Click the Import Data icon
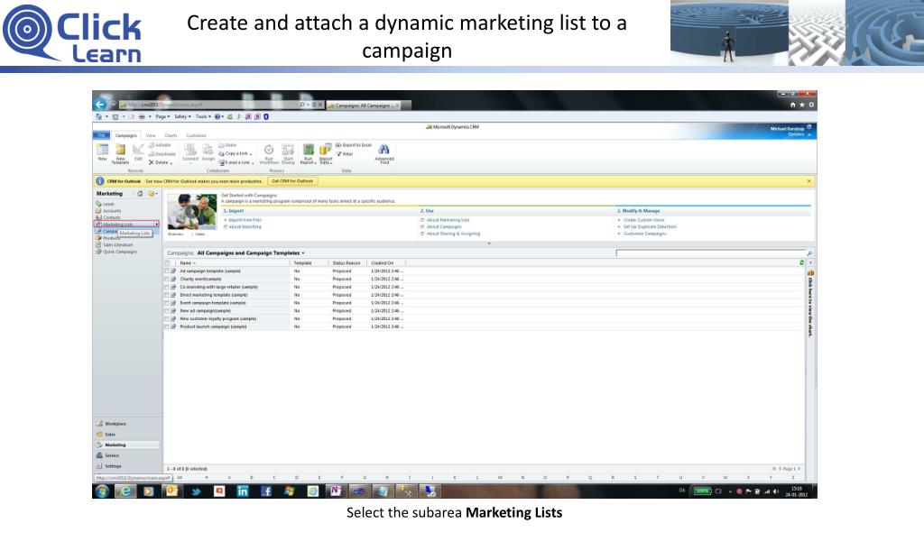 325,151
